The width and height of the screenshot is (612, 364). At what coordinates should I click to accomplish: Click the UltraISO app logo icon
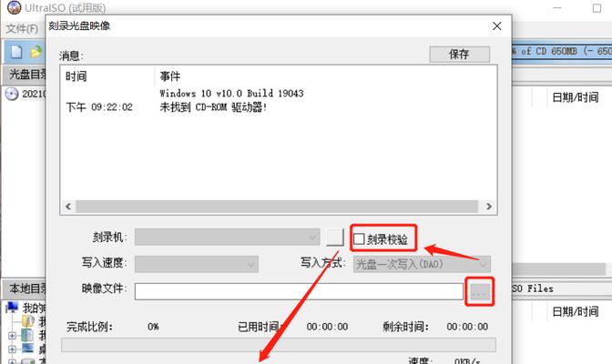click(x=14, y=6)
